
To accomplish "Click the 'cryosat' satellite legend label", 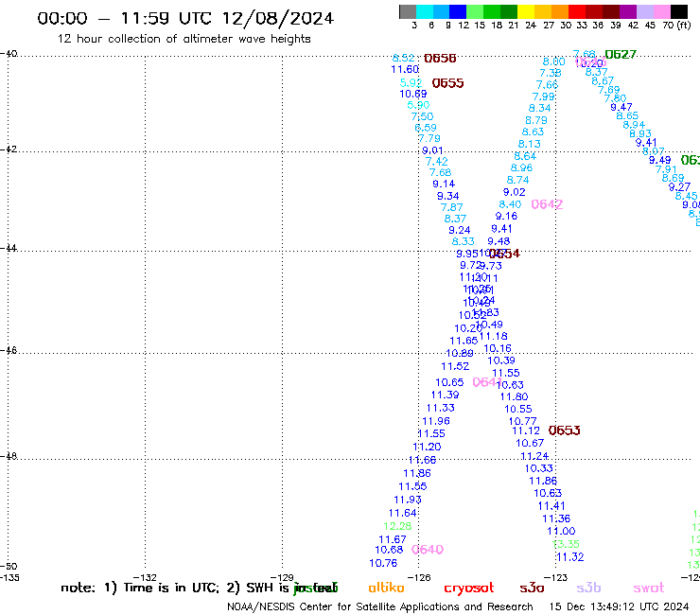I will tap(469, 589).
